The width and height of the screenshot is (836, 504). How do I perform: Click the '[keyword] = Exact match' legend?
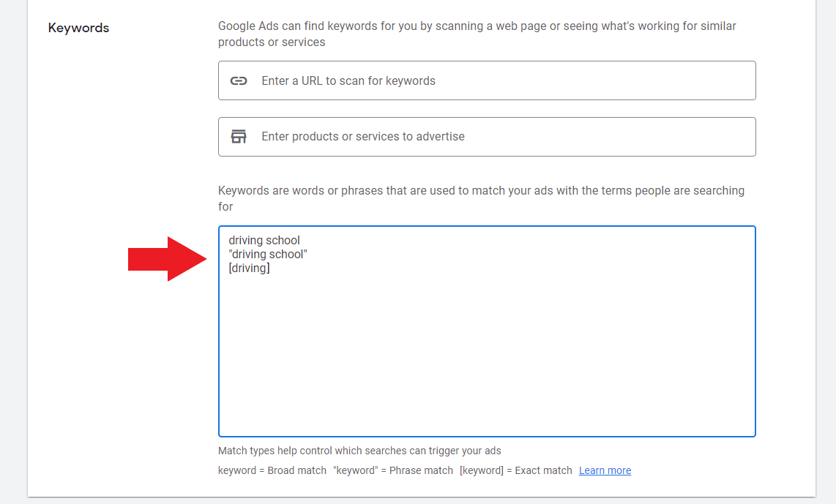[x=516, y=470]
